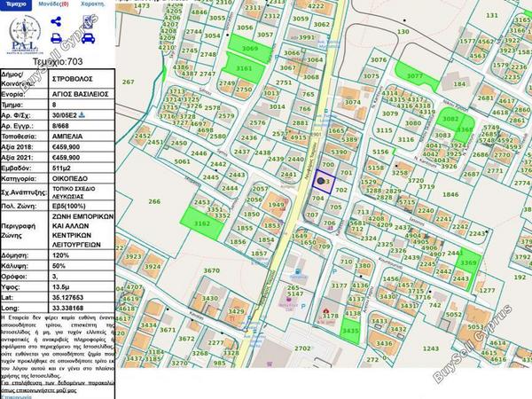Click parcel 184 on the map
This screenshot has width=532, height=399.
[x=459, y=84]
